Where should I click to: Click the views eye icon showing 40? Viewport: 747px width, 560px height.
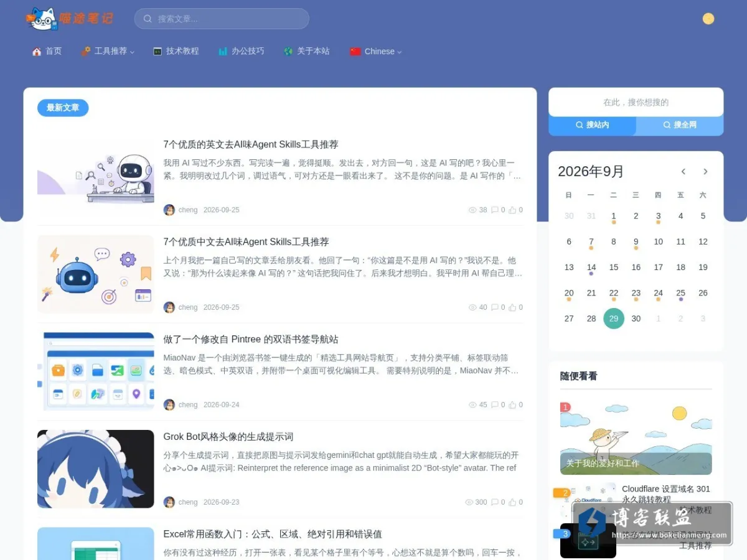coord(472,307)
